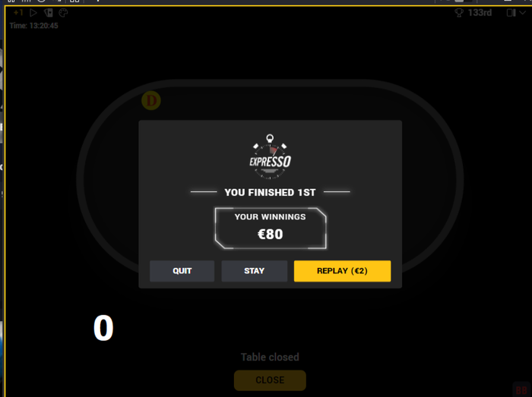Click the large 0 chip count

click(103, 328)
